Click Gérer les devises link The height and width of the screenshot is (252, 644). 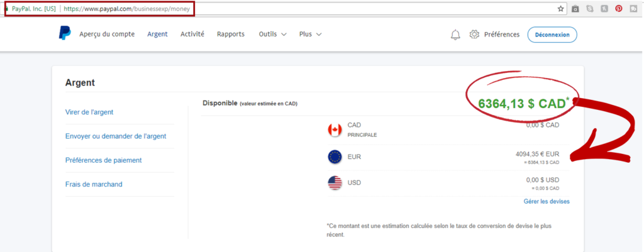547,202
